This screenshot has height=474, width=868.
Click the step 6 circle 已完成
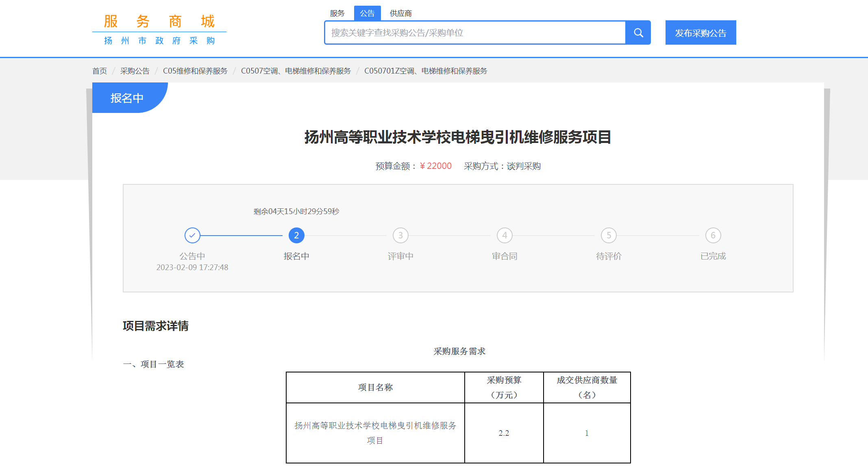[713, 235]
